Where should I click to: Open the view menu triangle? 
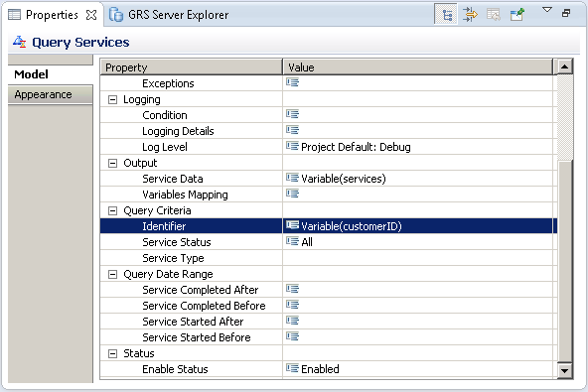coord(547,10)
